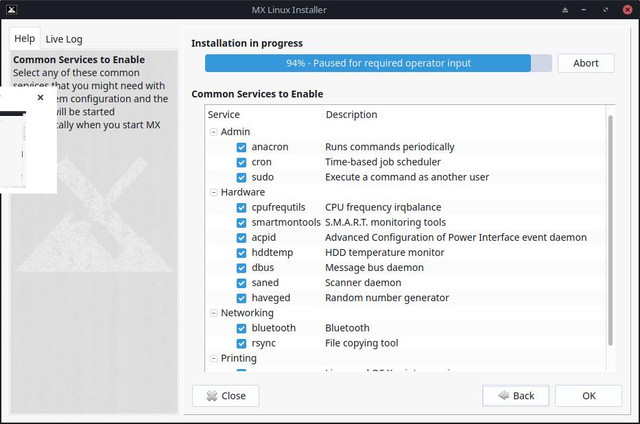Image resolution: width=640 pixels, height=424 pixels.
Task: Select the anacron row label
Action: [x=270, y=147]
